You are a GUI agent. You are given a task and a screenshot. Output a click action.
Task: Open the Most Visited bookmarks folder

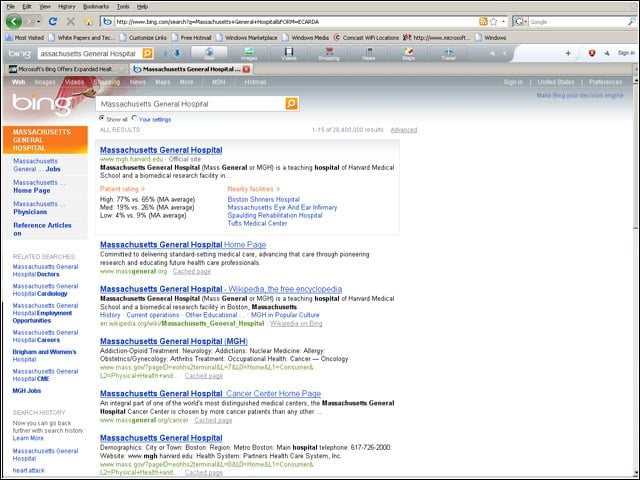coord(24,38)
